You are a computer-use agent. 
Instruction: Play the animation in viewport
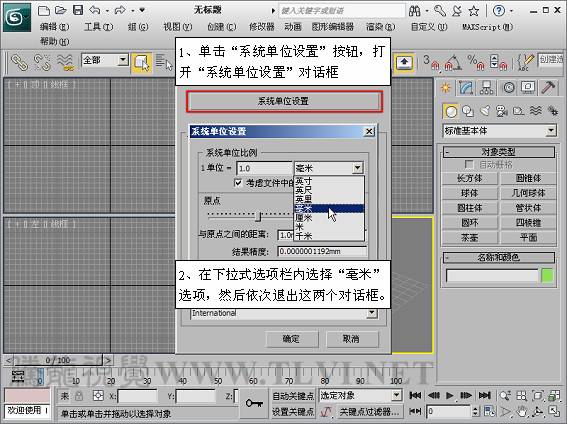pos(449,395)
